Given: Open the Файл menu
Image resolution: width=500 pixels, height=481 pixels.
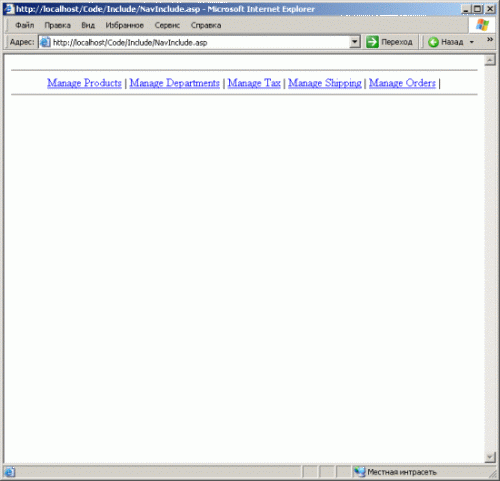Looking at the screenshot, I should coord(25,25).
